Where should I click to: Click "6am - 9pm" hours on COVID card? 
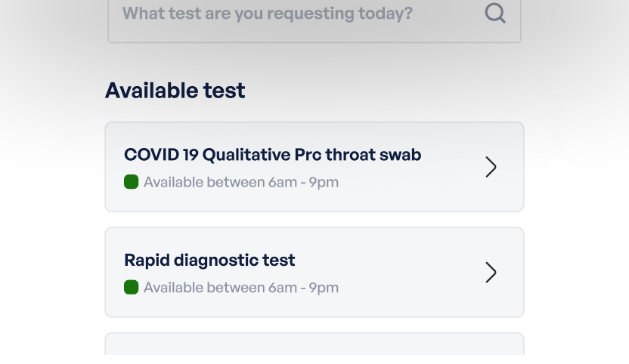[303, 182]
